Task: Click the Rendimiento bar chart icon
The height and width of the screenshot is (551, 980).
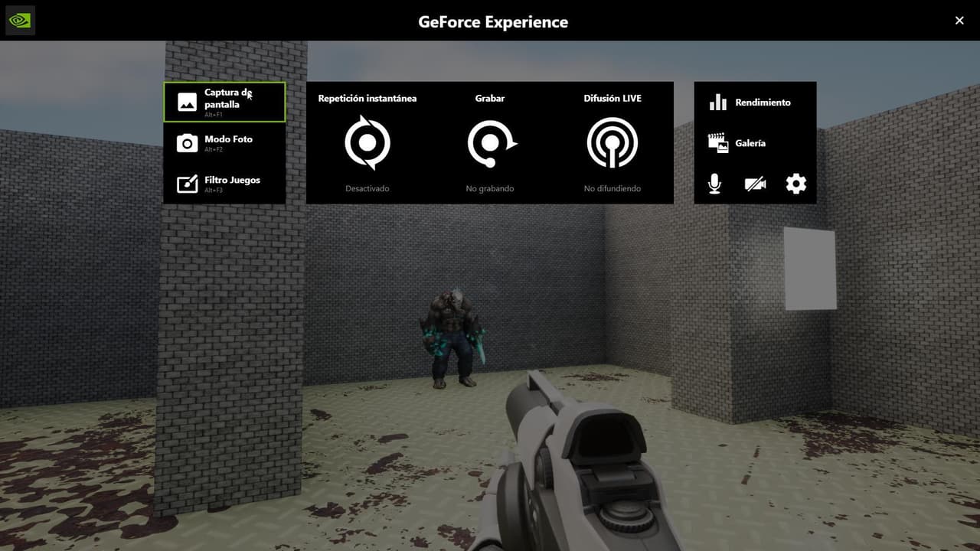Action: (717, 103)
